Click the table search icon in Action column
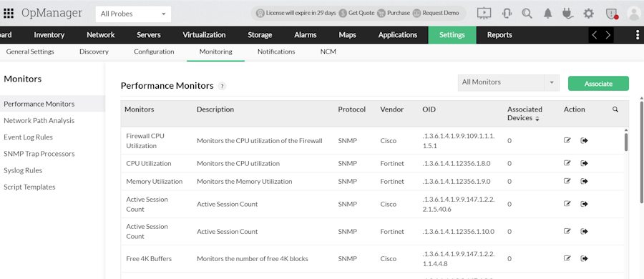The width and height of the screenshot is (644, 279). pyautogui.click(x=615, y=109)
